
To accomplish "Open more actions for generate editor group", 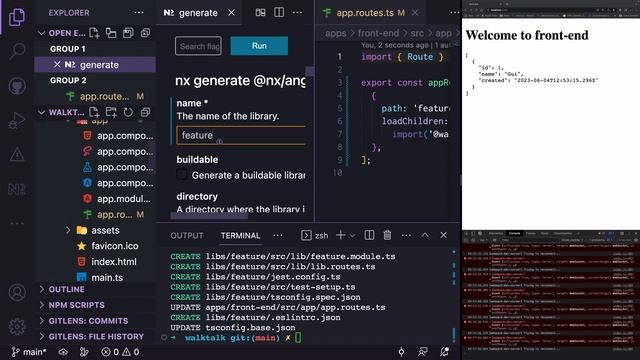I will [x=298, y=13].
